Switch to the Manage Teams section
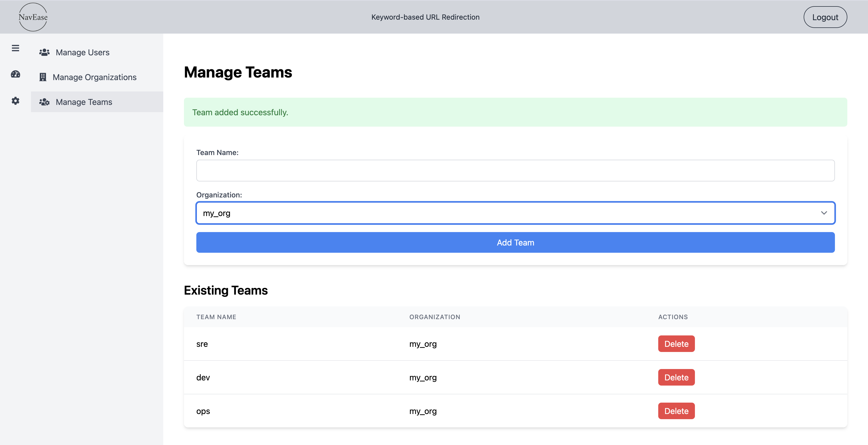The height and width of the screenshot is (445, 868). 83,102
